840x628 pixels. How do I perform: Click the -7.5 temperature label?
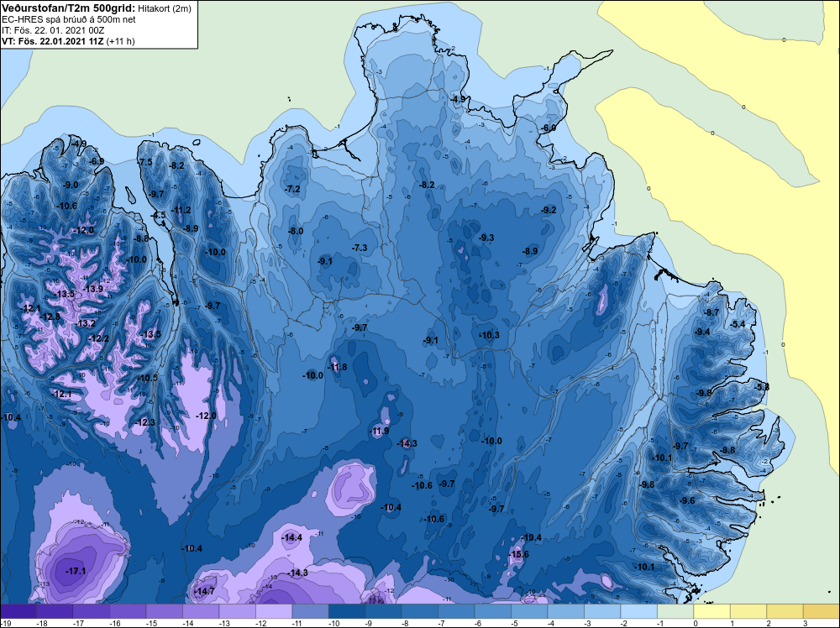pos(144,162)
